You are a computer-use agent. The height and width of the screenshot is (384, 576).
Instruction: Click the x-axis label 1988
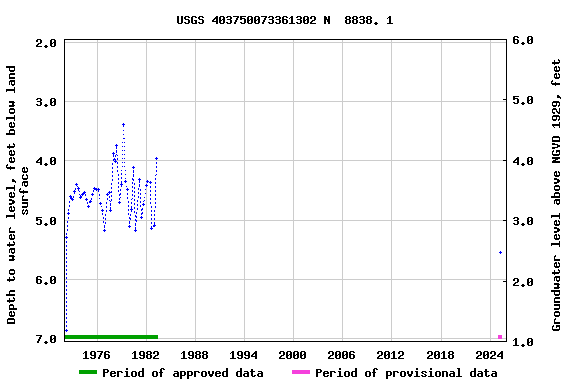[x=194, y=355]
